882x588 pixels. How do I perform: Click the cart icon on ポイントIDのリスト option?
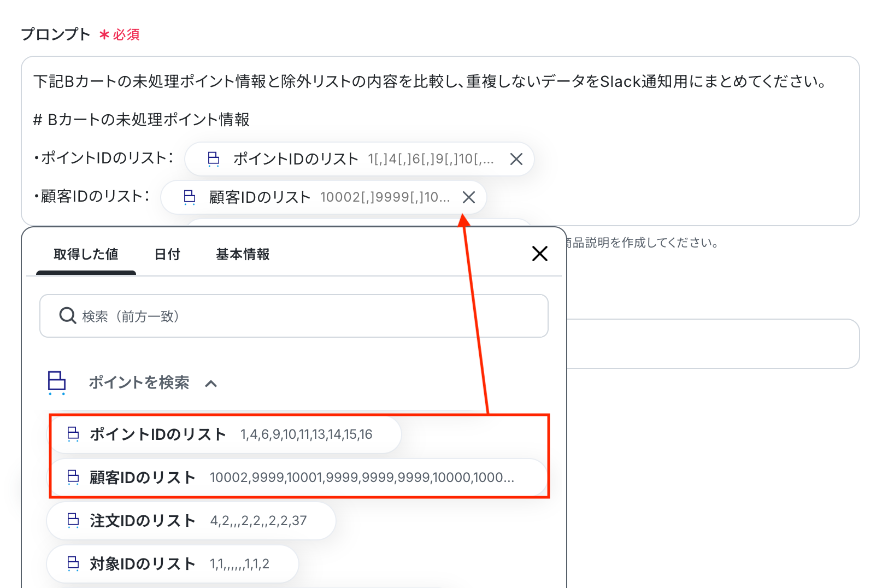[x=73, y=434]
